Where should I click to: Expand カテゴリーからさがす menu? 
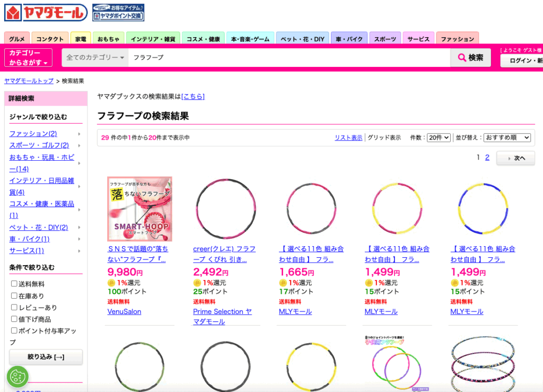point(29,58)
